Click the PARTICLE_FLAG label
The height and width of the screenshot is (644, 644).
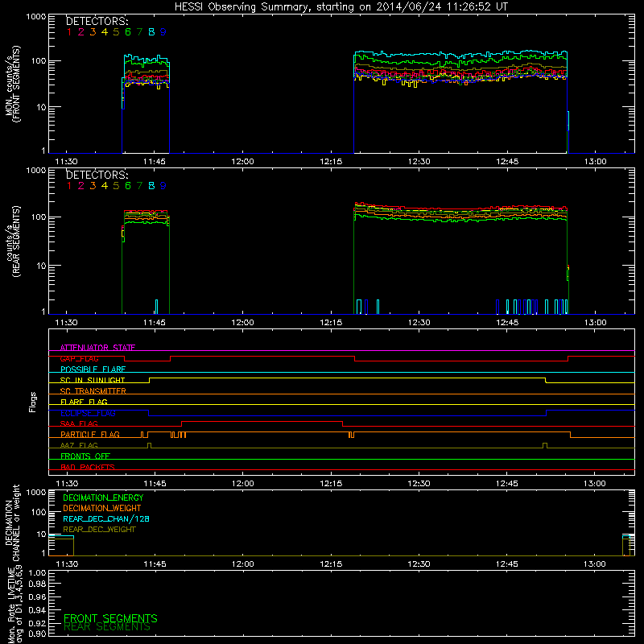click(90, 434)
